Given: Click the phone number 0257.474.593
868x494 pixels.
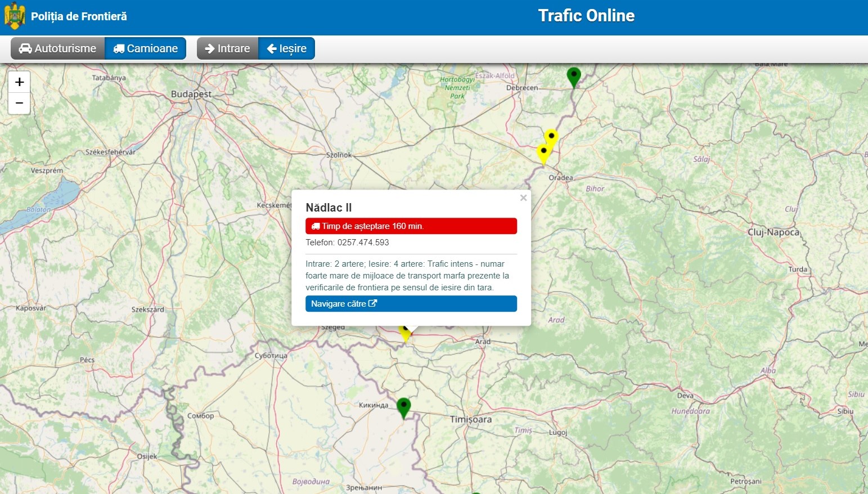Looking at the screenshot, I should [363, 242].
